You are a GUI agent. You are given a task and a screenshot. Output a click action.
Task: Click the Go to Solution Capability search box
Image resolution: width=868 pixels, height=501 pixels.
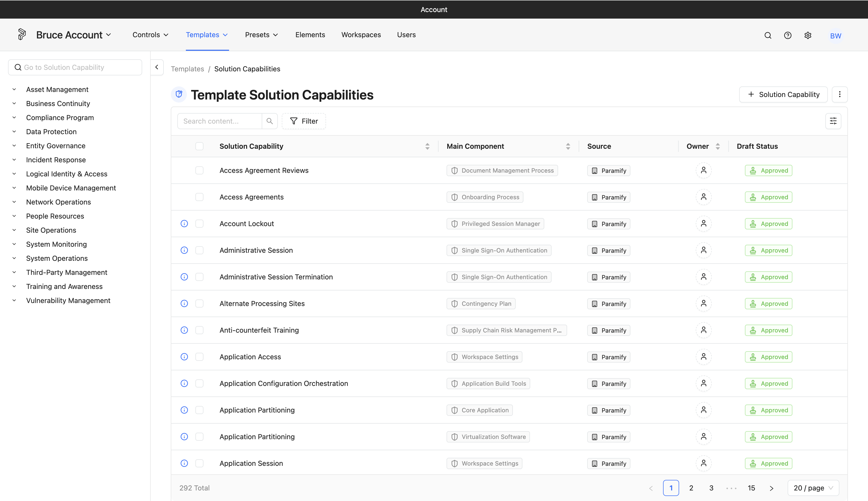pyautogui.click(x=75, y=67)
